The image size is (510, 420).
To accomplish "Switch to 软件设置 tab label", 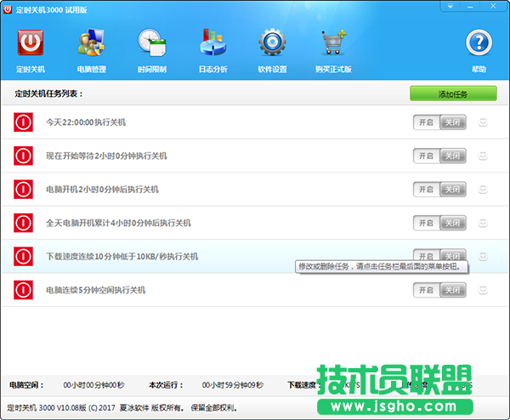I will (x=272, y=70).
